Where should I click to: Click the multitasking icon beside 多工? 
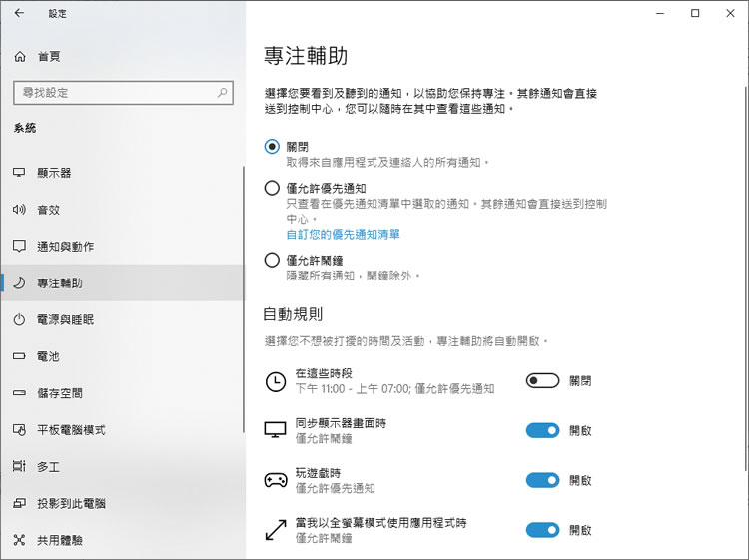pyautogui.click(x=19, y=466)
